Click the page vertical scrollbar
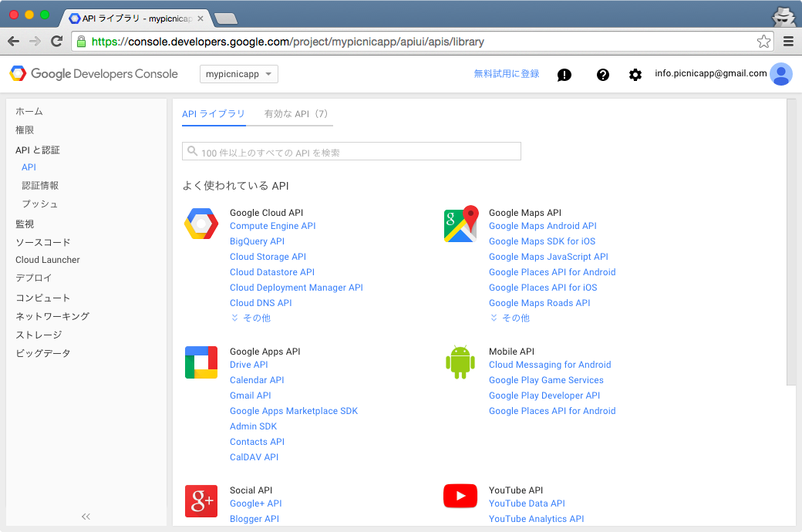Screen dimensions: 802x532 (x=791, y=242)
